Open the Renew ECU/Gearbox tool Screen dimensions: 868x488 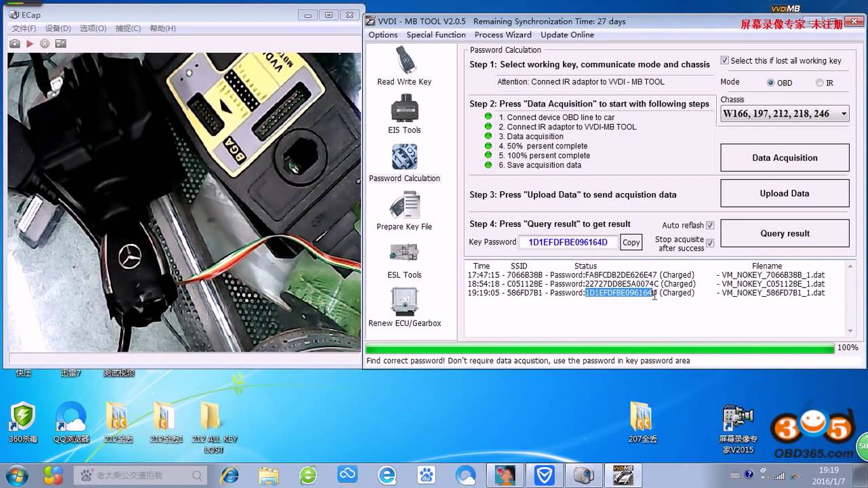[x=404, y=307]
